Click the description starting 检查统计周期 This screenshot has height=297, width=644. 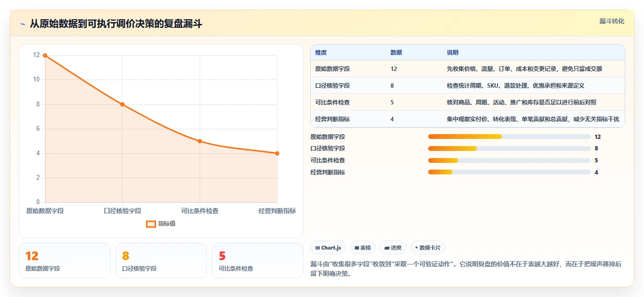(516, 86)
